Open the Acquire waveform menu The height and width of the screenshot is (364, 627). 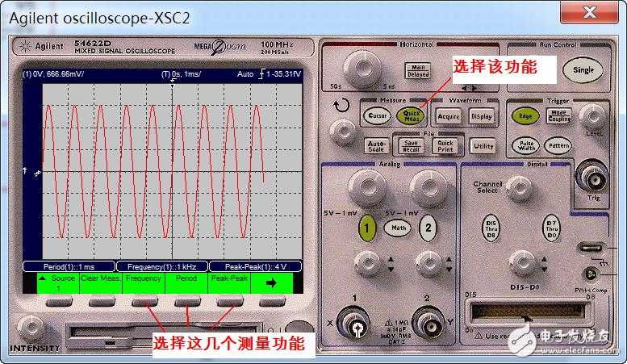449,116
